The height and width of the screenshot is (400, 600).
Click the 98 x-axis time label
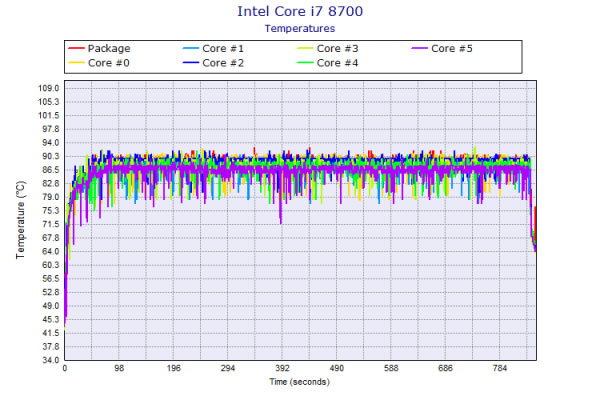[x=119, y=368]
